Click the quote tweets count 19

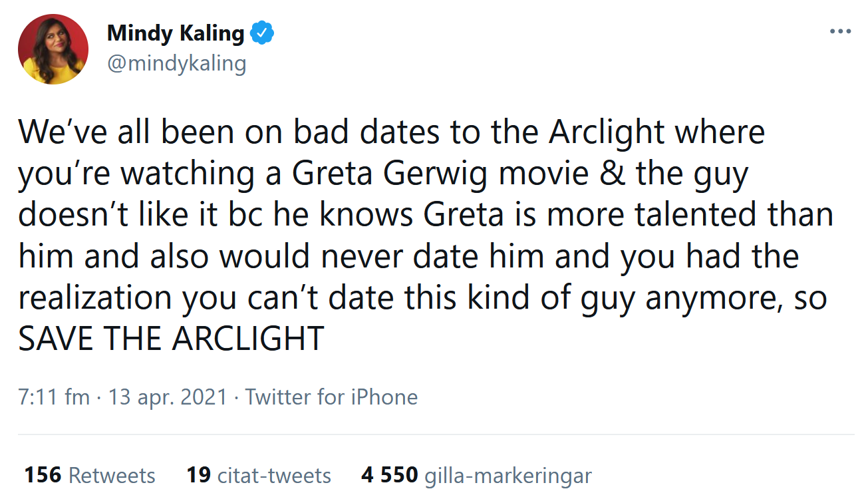pos(201,475)
